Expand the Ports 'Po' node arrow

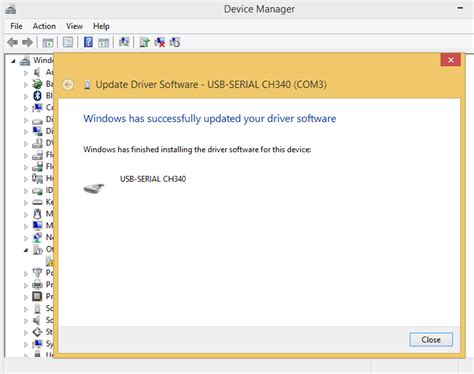(26, 273)
